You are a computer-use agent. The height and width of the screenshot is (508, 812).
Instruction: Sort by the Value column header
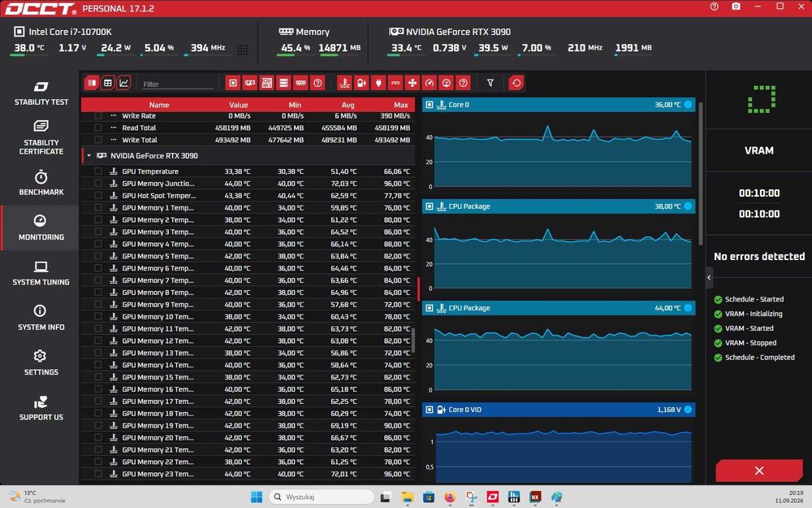[238, 105]
